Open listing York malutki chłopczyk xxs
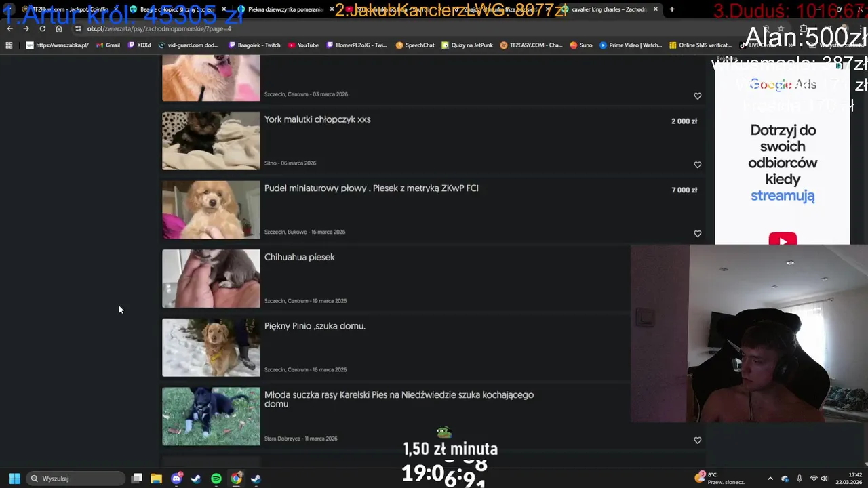Screen dimensions: 868x488 [317, 119]
